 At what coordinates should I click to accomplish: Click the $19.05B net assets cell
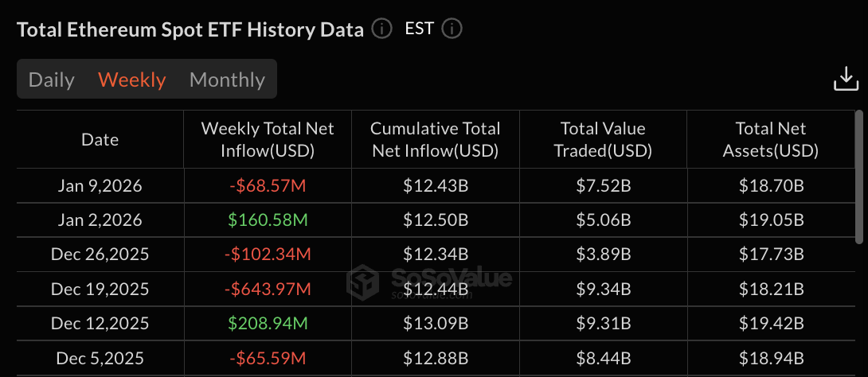tap(771, 220)
